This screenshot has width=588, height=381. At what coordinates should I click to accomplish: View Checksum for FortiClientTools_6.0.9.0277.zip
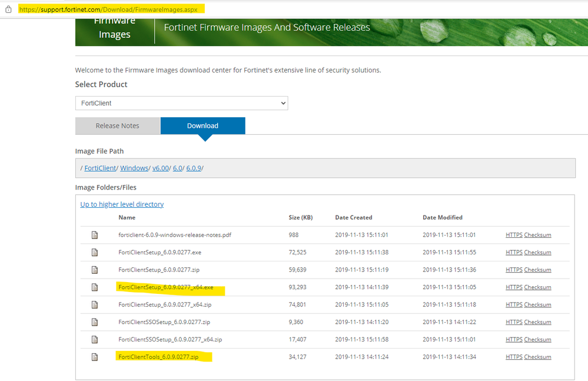(537, 357)
